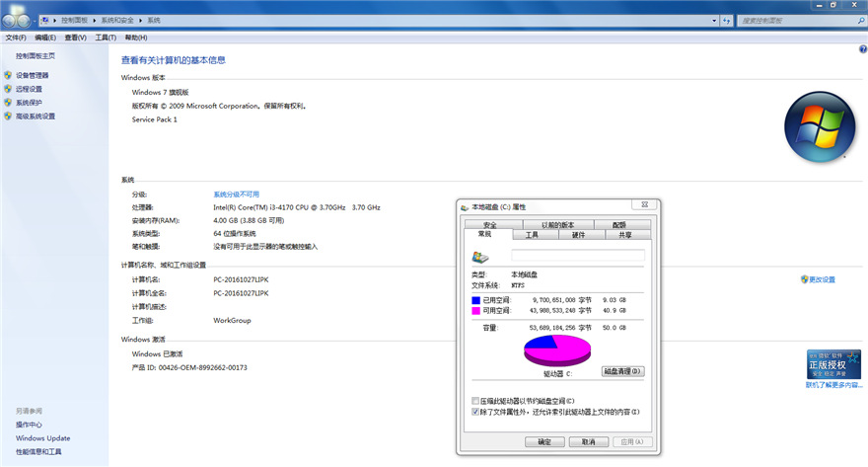Expand the breadcrumb arrow before 控制面板

[x=55, y=21]
